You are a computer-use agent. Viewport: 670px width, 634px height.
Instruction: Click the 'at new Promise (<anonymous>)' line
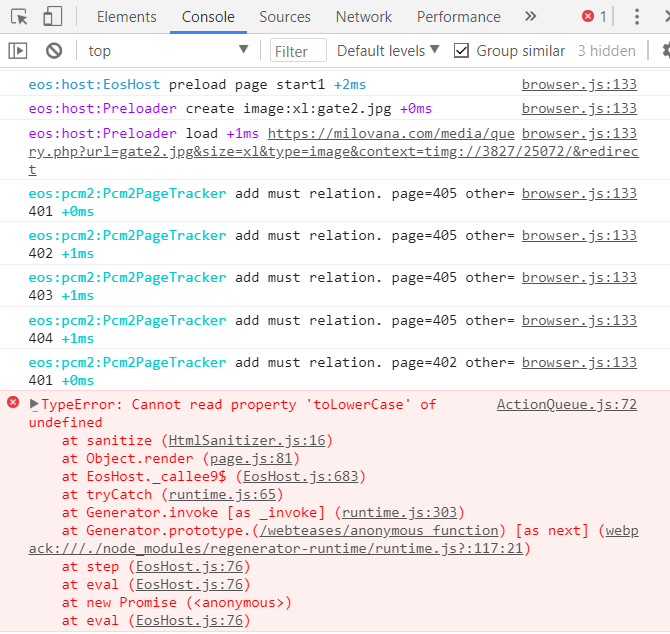pyautogui.click(x=177, y=602)
